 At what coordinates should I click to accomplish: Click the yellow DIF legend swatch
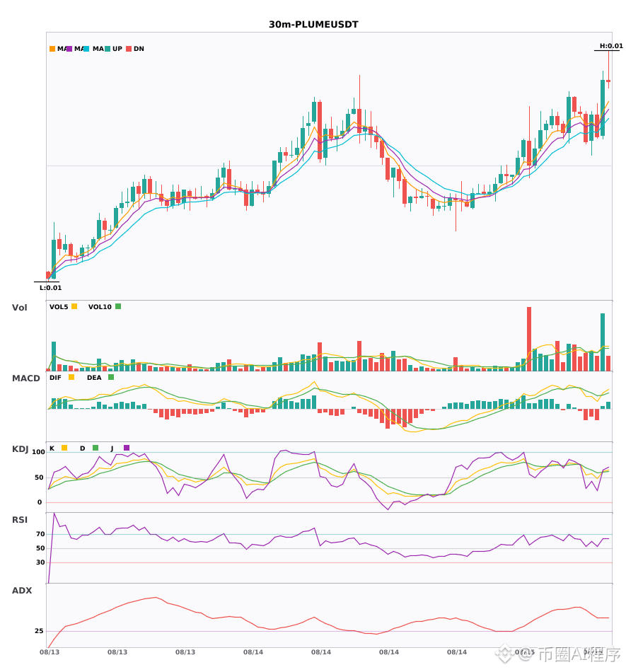coord(71,377)
